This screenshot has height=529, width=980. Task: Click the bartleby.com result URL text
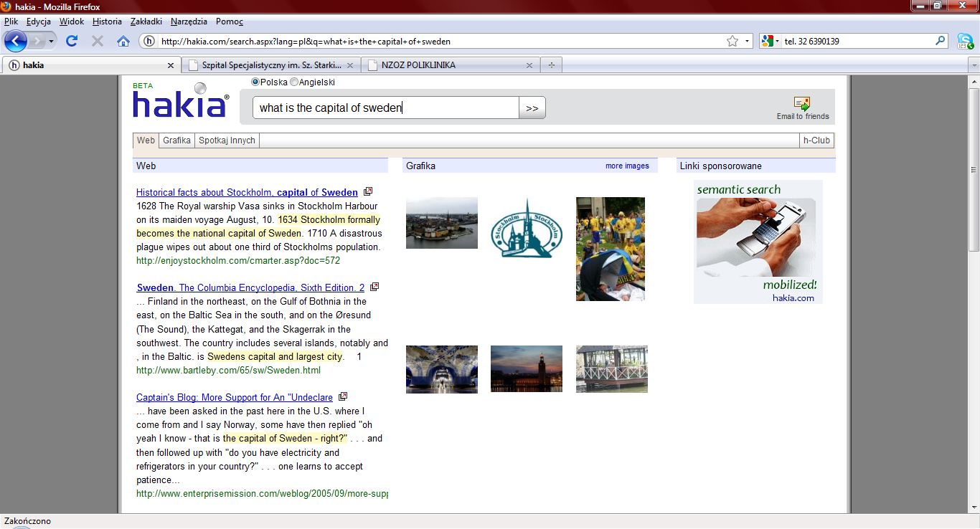click(228, 371)
